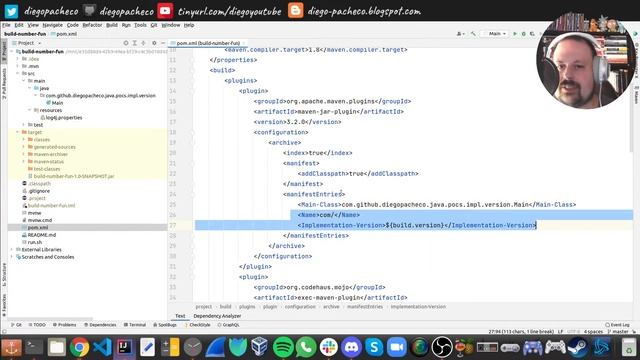Switch to Dependency Analyzer tab
Screen dimensions: 640x360
click(x=217, y=316)
